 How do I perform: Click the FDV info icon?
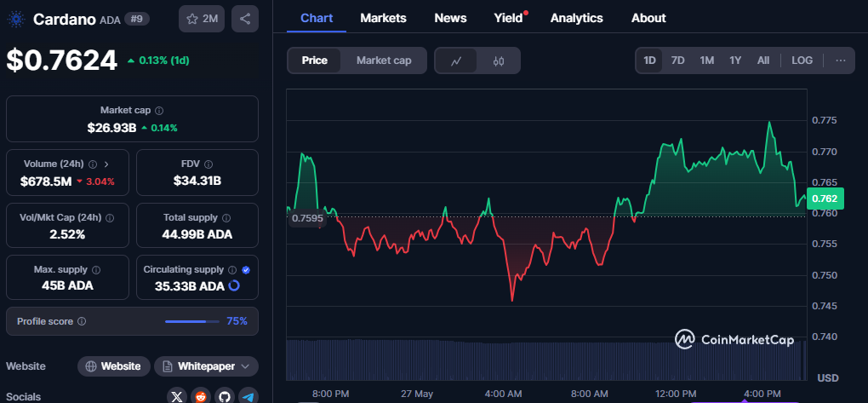[208, 164]
